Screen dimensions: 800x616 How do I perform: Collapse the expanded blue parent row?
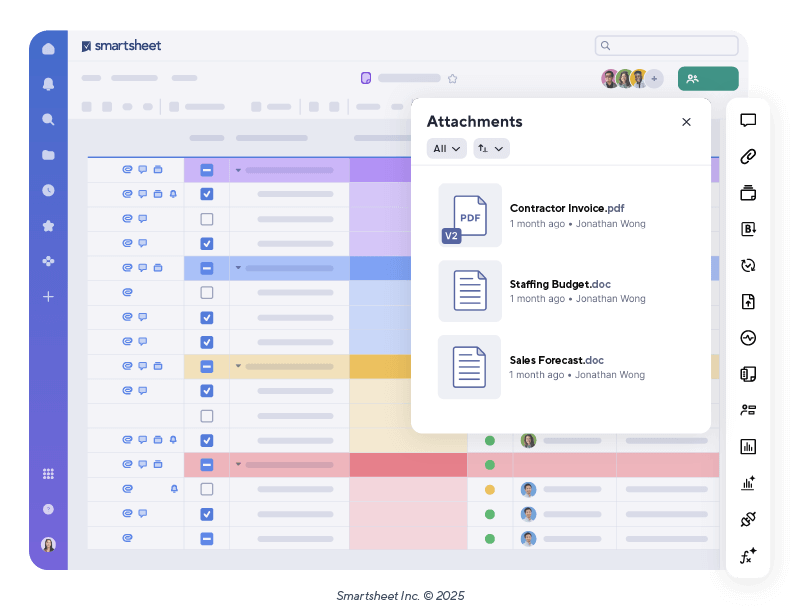(x=237, y=267)
